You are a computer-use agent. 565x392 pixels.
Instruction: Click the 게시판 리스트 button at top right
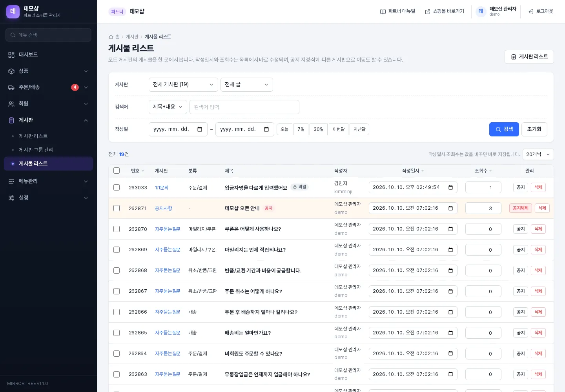[529, 57]
